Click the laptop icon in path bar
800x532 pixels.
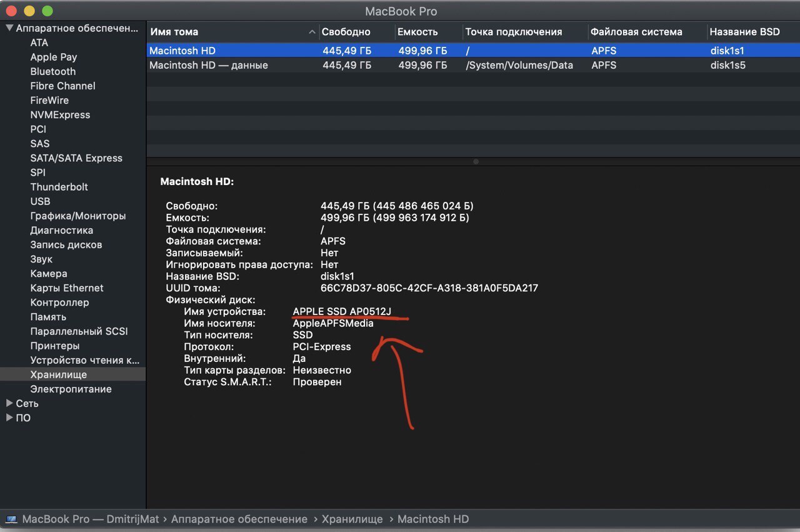pos(11,519)
